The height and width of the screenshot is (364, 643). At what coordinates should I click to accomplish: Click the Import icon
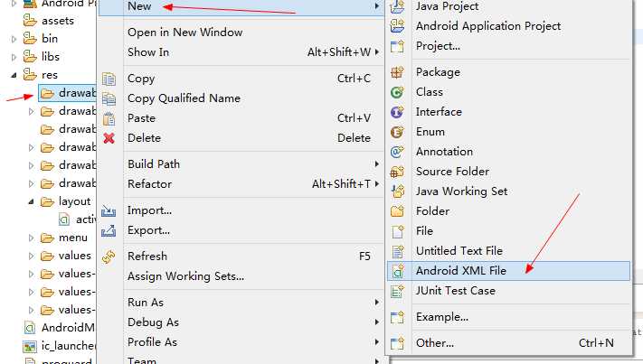109,210
